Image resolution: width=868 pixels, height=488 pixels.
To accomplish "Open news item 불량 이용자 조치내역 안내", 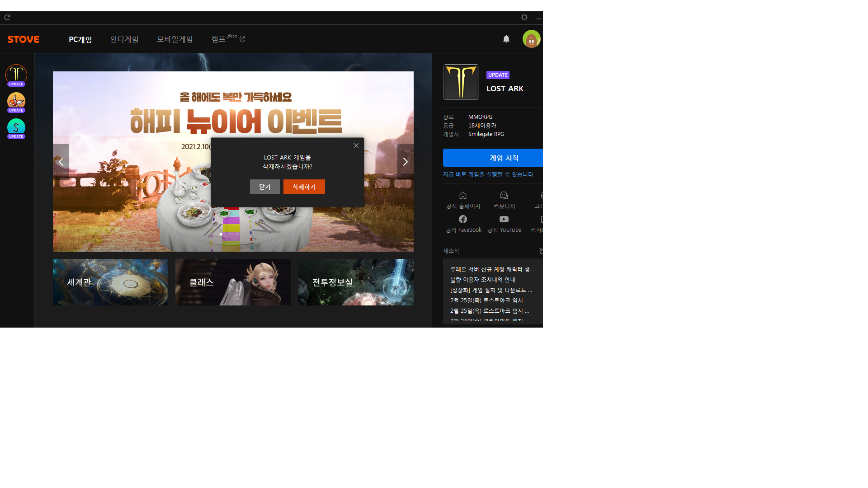I will pos(483,280).
